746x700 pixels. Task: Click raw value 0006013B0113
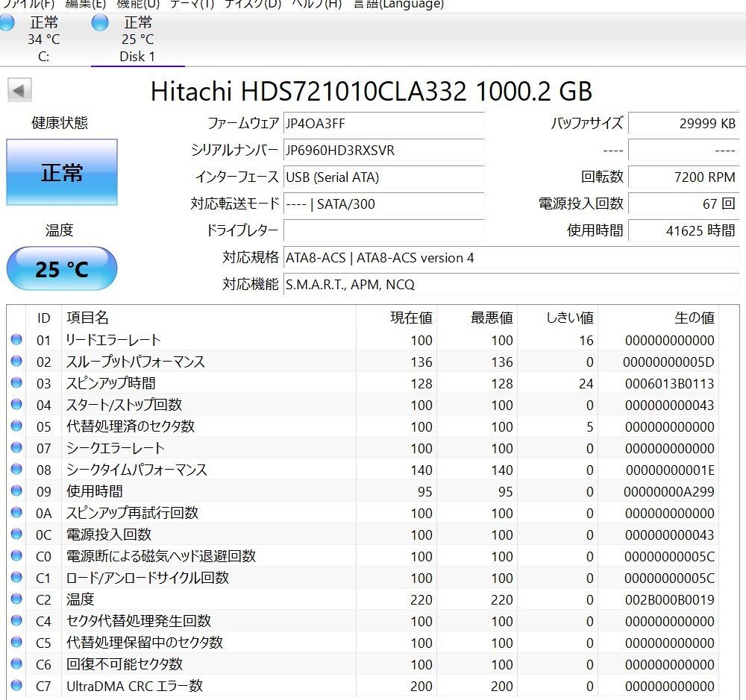[669, 384]
